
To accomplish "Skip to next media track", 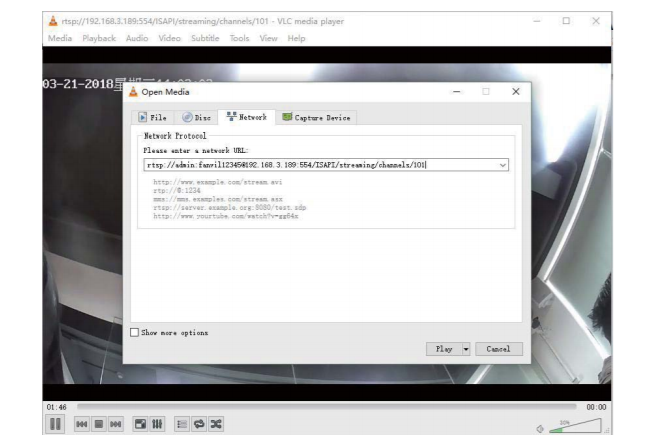I will click(115, 424).
